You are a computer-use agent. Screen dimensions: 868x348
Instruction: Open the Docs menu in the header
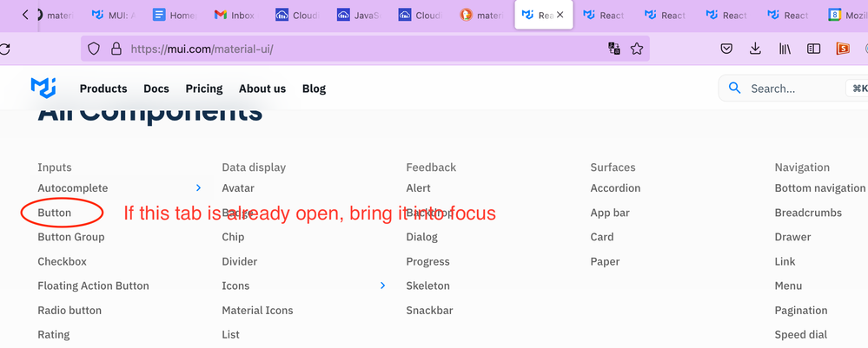point(156,89)
